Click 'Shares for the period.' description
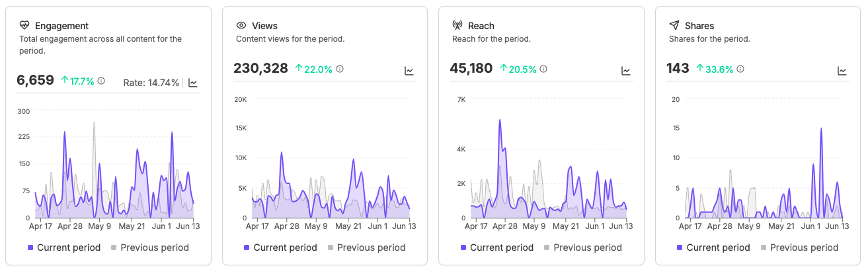 click(x=709, y=39)
